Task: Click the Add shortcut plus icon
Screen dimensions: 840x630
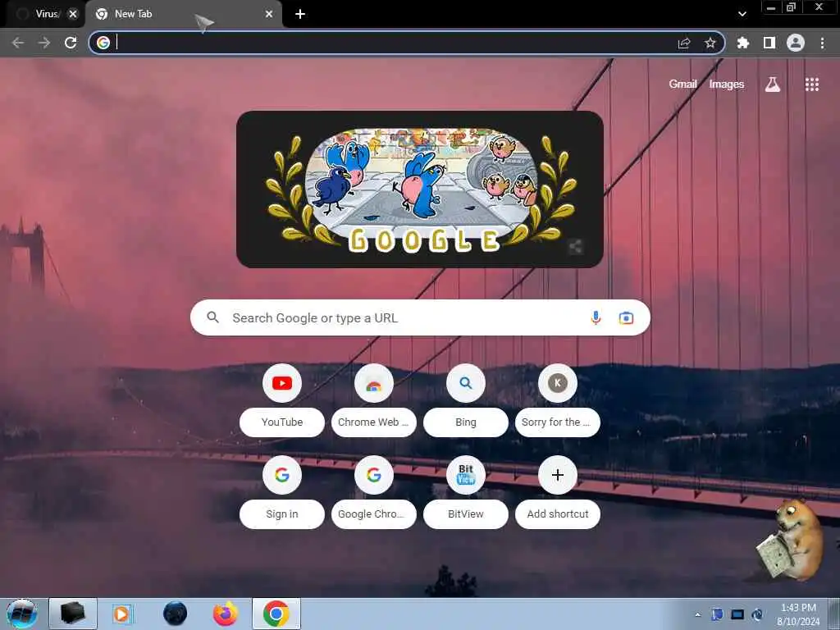Action: (557, 475)
